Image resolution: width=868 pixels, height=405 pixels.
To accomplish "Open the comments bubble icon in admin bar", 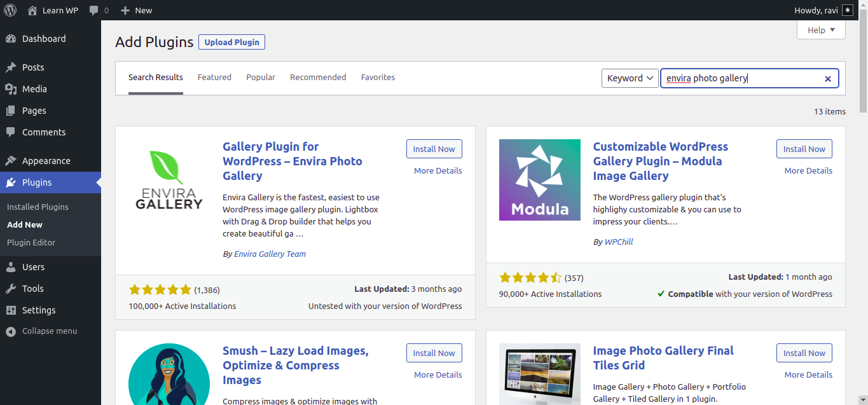I will pyautogui.click(x=94, y=10).
